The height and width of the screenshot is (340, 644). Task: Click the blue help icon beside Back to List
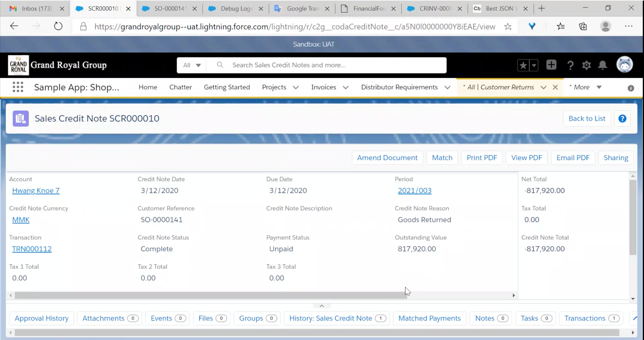point(622,118)
